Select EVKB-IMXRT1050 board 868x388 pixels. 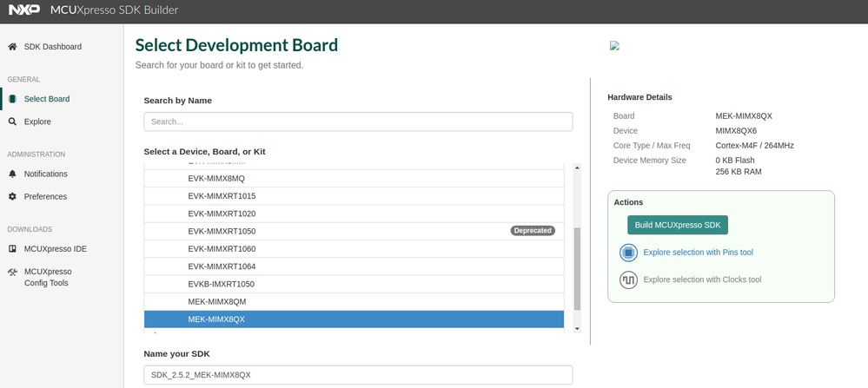pyautogui.click(x=354, y=284)
